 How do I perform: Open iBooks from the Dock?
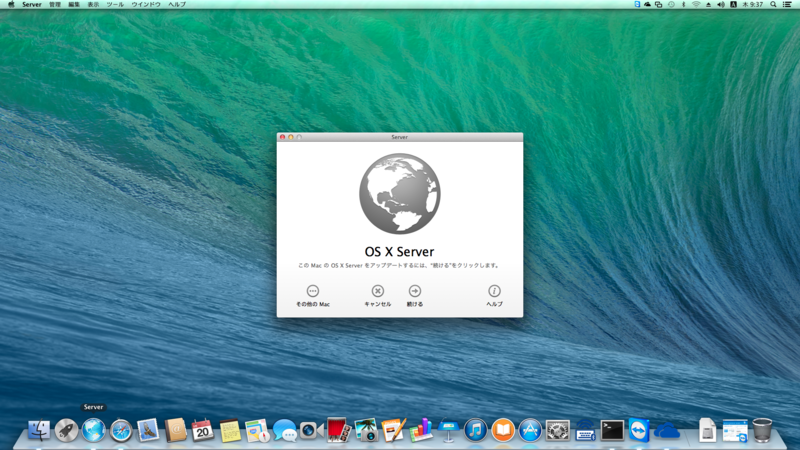click(x=503, y=430)
